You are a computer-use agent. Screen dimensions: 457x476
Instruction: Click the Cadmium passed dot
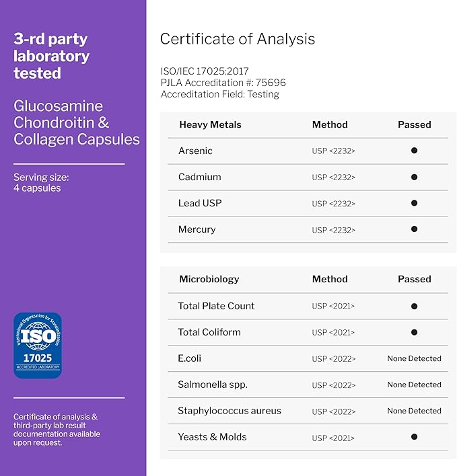tap(414, 177)
